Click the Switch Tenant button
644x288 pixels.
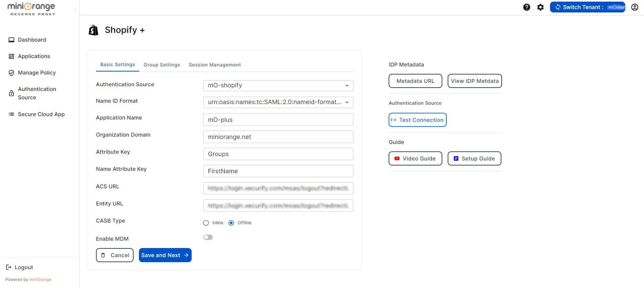(x=588, y=7)
